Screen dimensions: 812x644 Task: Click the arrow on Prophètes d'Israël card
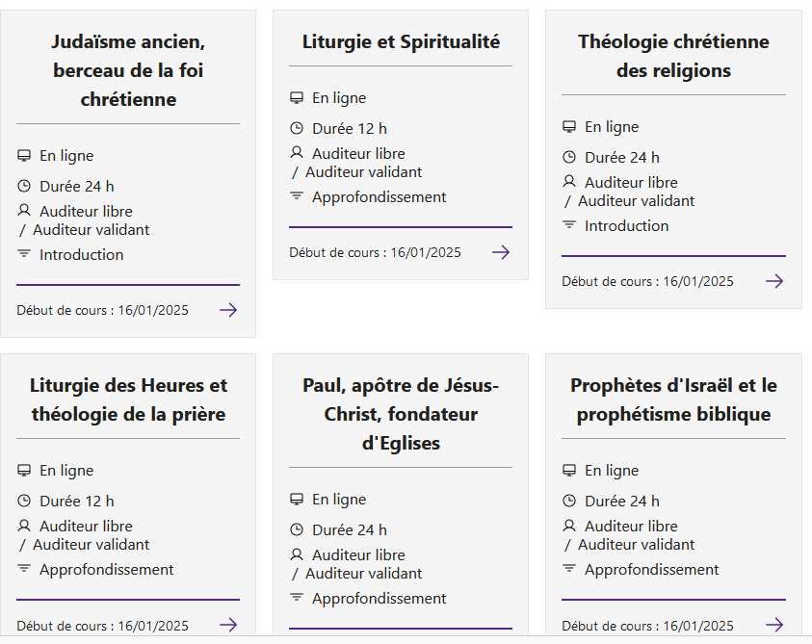773,625
